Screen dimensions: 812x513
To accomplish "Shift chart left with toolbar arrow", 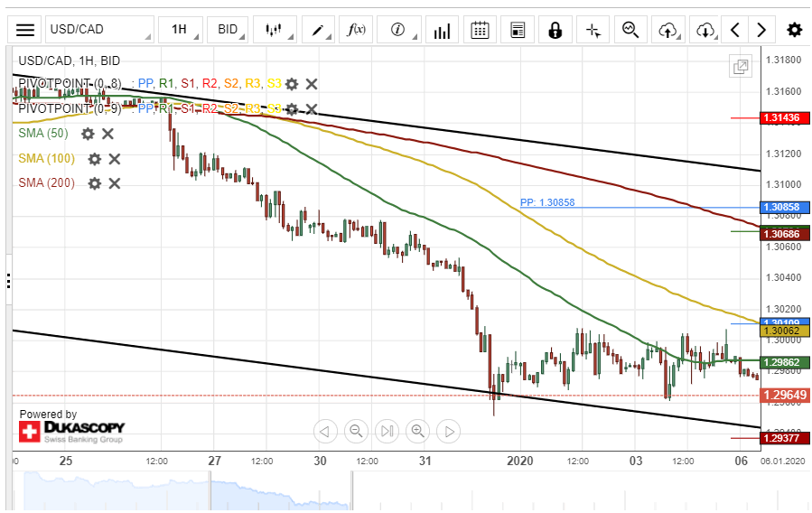I will tap(735, 30).
